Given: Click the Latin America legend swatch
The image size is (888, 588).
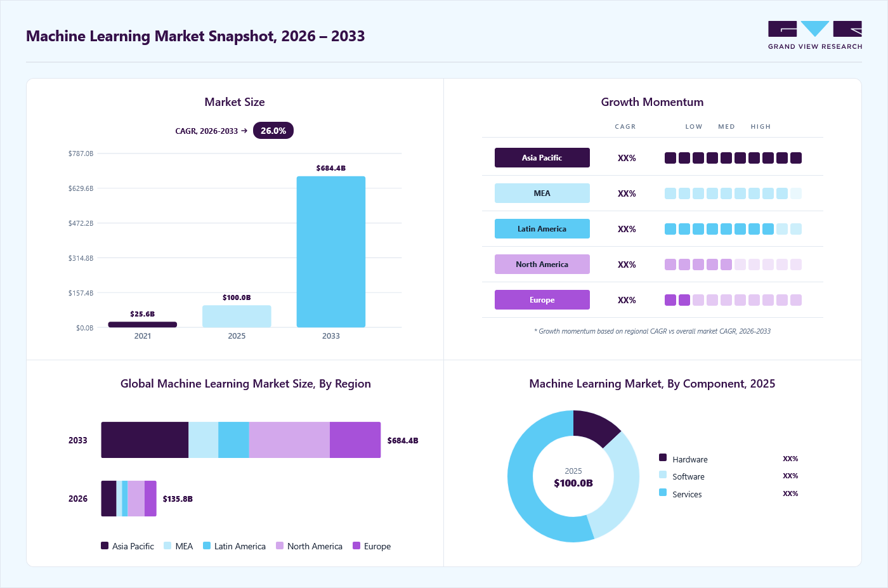Looking at the screenshot, I should point(207,546).
